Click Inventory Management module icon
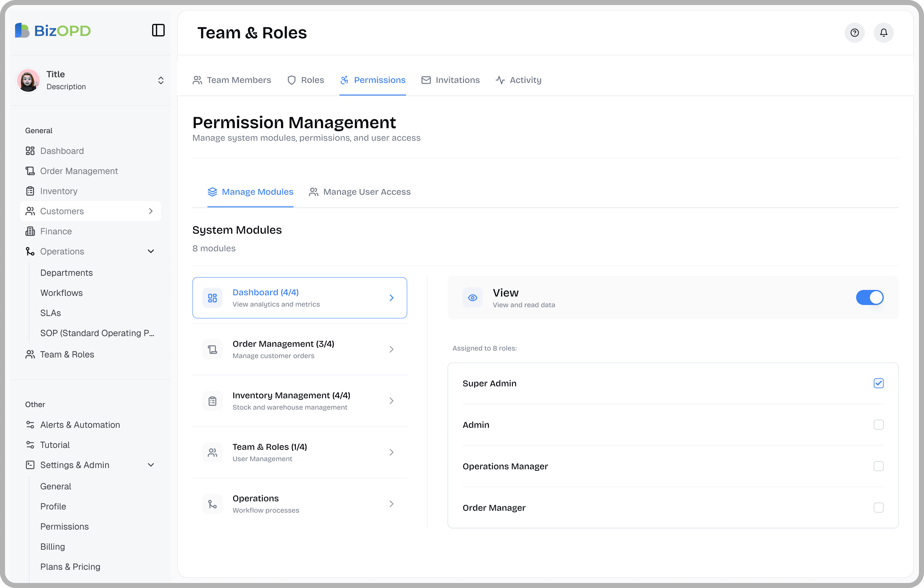 tap(212, 401)
